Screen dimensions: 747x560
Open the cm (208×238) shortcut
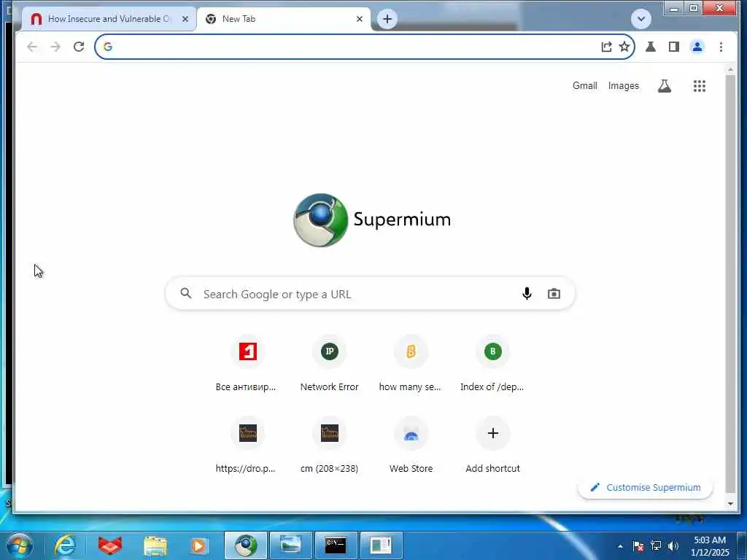(x=329, y=446)
